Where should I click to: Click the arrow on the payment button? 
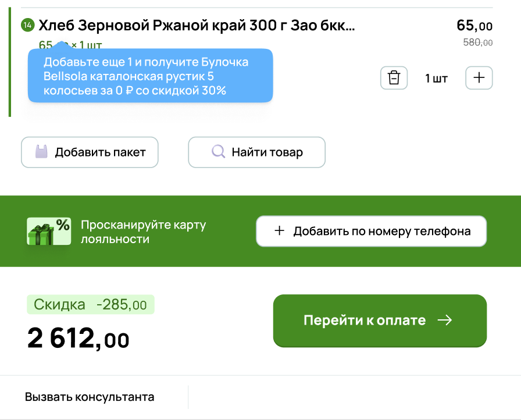click(445, 321)
